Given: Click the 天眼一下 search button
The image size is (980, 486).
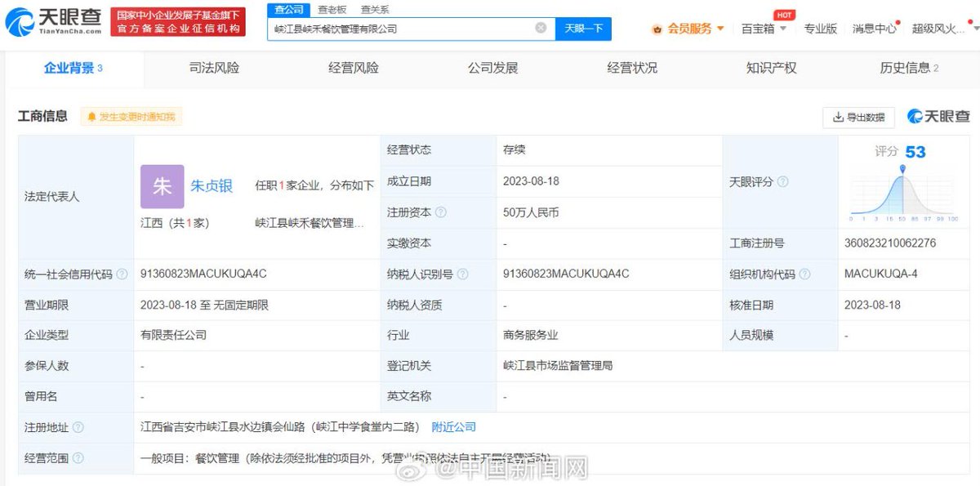Looking at the screenshot, I should [584, 29].
